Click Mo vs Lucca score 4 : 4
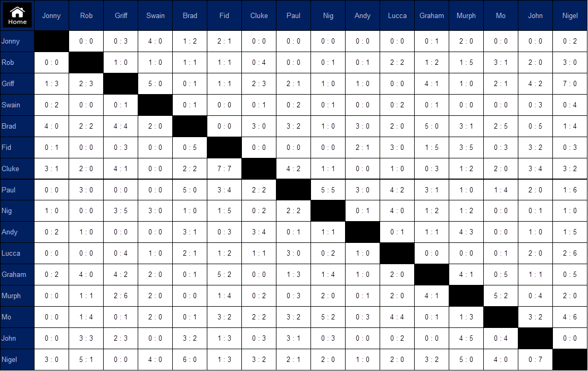The image size is (588, 371). point(397,317)
